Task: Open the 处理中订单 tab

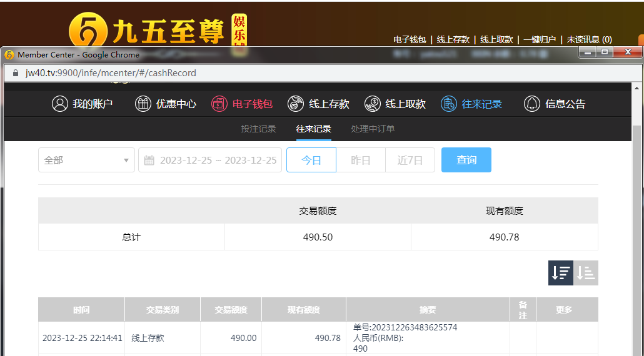Action: click(x=373, y=129)
